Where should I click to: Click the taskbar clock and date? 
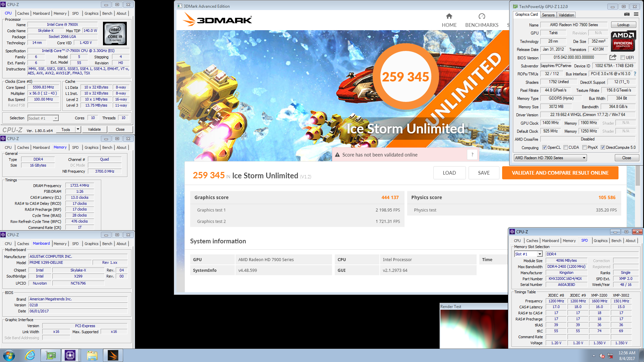point(627,356)
